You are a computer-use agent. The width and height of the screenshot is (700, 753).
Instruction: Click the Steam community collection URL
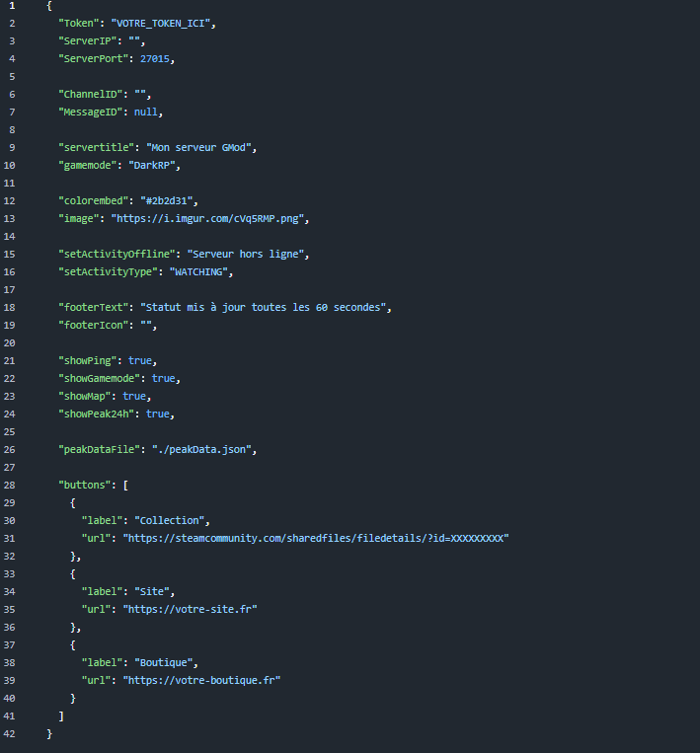[x=315, y=538]
